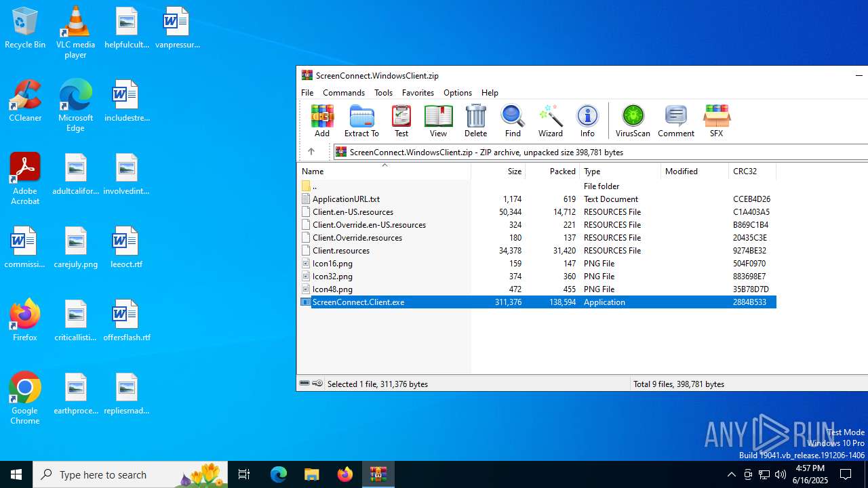The height and width of the screenshot is (488, 868).
Task: Open the Help menu
Action: (x=490, y=92)
